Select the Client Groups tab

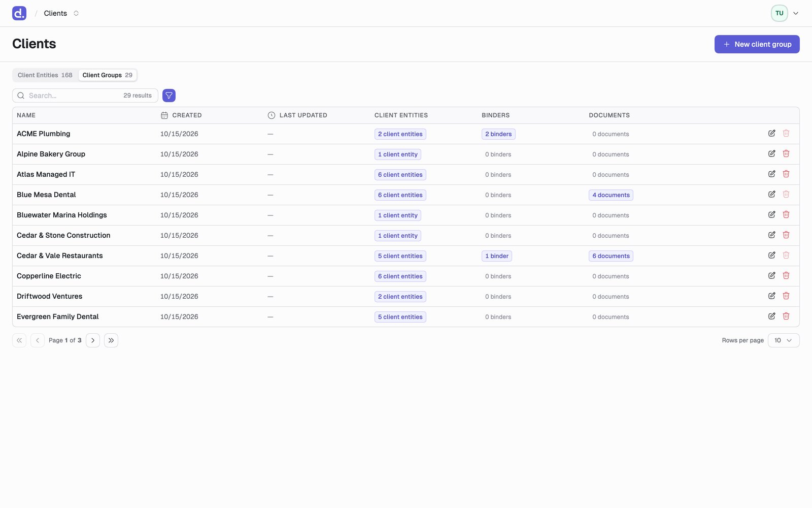tap(108, 75)
